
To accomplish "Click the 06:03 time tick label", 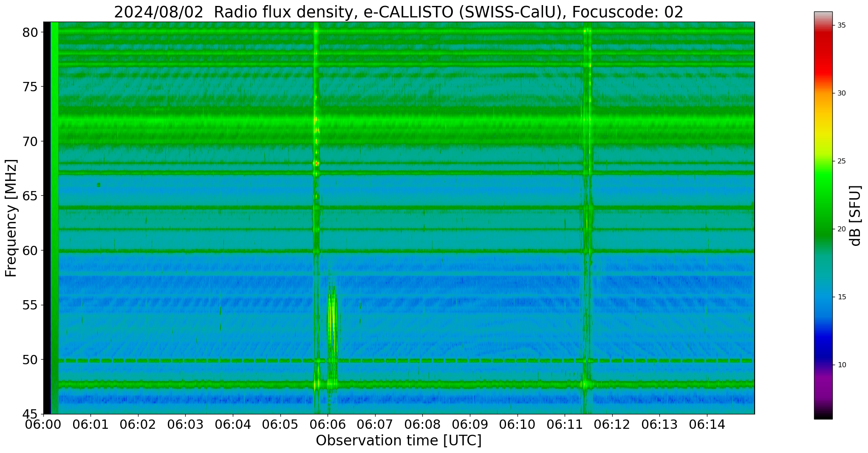I will (185, 424).
